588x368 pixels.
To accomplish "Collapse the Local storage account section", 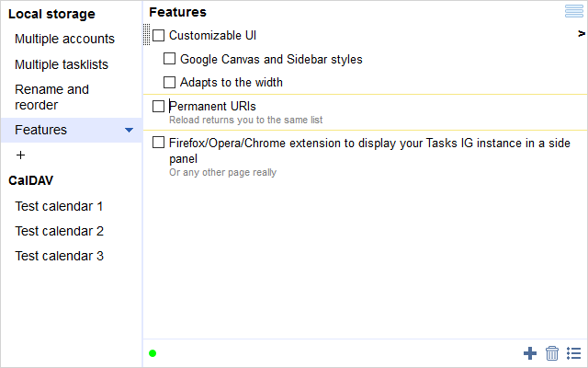I will pyautogui.click(x=51, y=14).
